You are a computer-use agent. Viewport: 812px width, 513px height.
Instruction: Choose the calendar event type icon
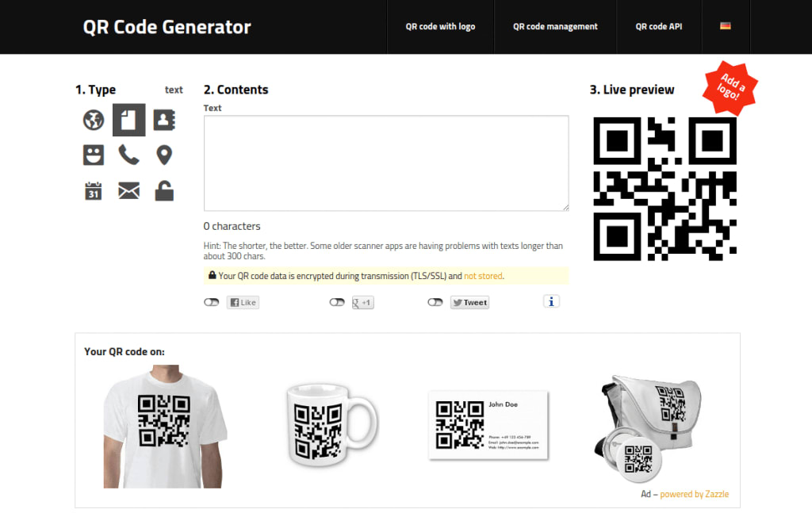point(94,190)
